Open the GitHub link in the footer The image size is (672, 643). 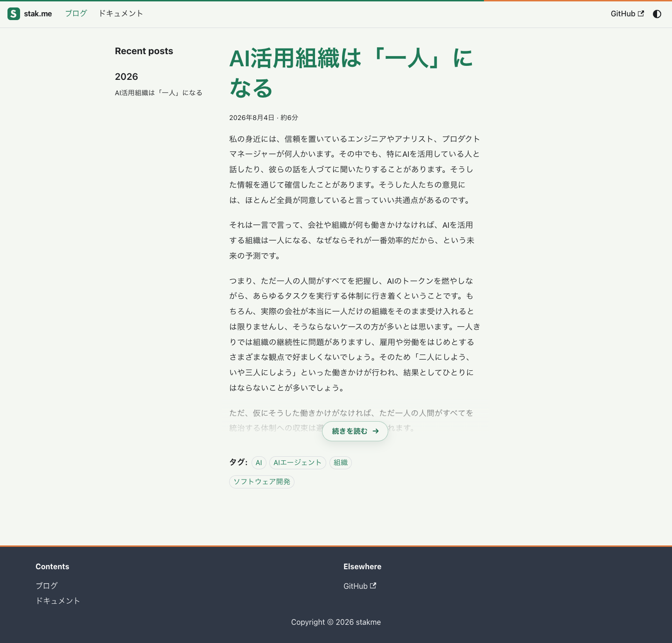coord(360,586)
